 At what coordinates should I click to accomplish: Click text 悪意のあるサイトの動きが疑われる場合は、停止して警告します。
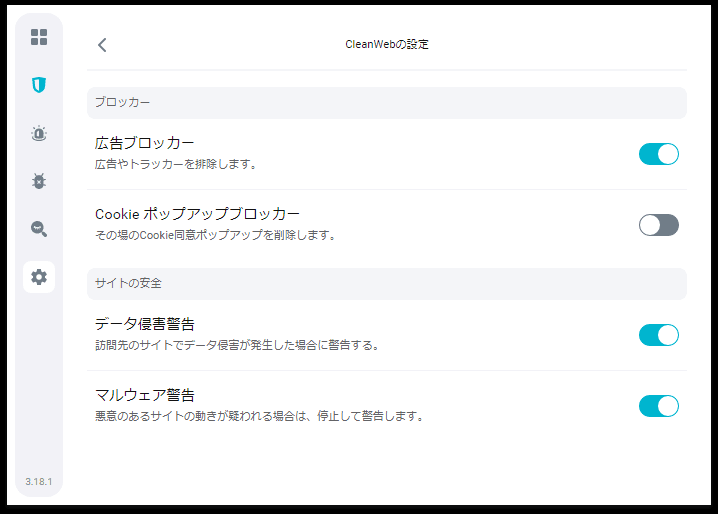click(260, 416)
